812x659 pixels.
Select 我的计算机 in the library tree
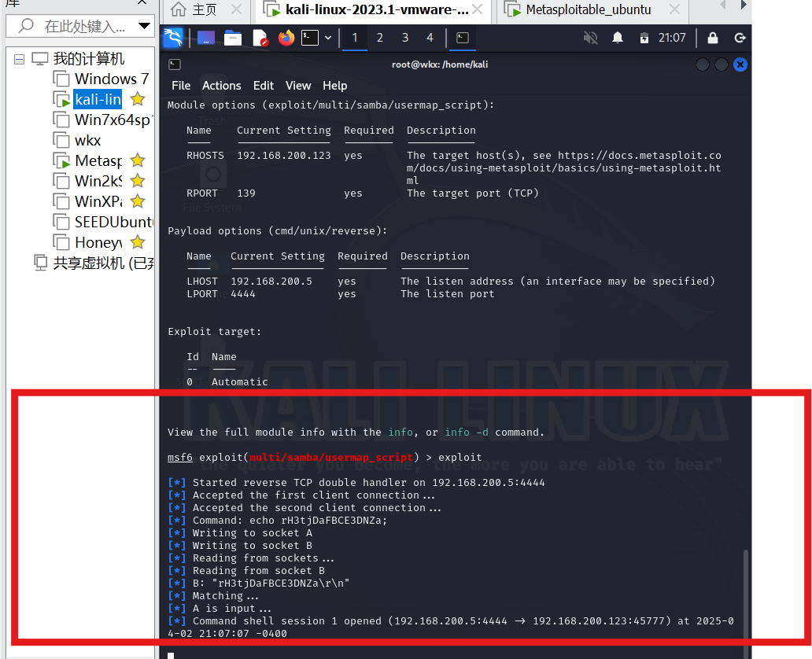pyautogui.click(x=89, y=58)
